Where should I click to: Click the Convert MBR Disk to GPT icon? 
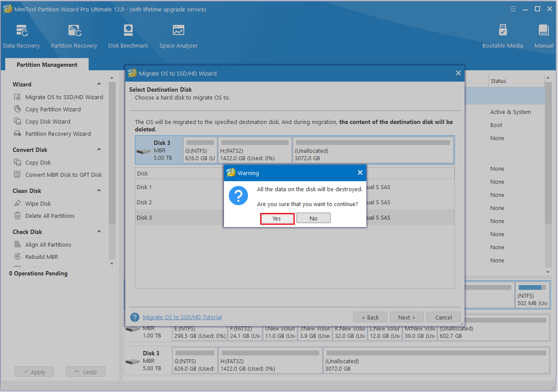click(x=17, y=175)
